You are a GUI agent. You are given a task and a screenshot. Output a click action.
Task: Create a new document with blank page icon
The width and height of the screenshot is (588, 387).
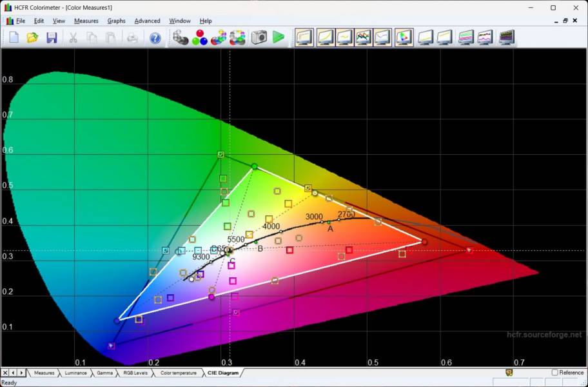[x=14, y=37]
